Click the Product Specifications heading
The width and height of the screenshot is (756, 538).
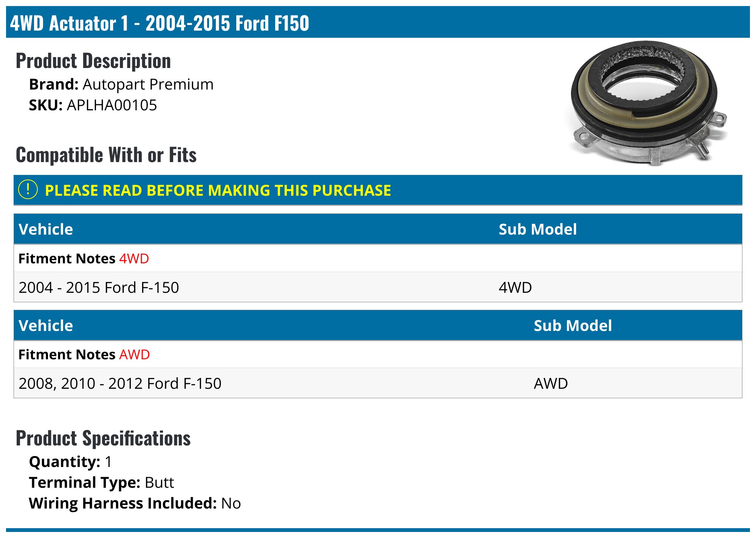[x=103, y=438]
